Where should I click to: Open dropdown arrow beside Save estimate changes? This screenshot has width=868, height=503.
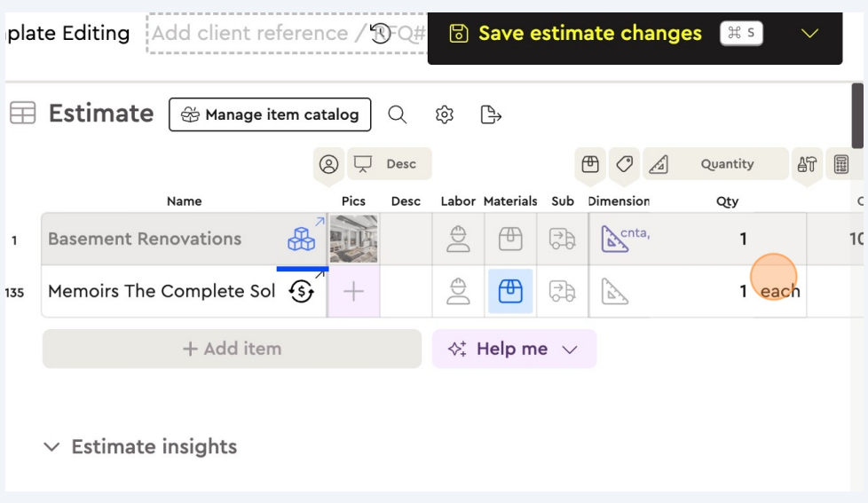[809, 34]
